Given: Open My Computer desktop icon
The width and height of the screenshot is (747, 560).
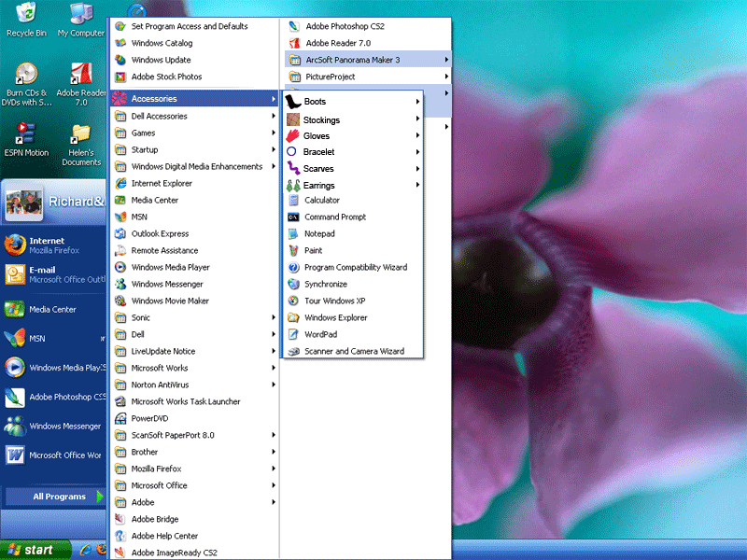Looking at the screenshot, I should pyautogui.click(x=81, y=20).
